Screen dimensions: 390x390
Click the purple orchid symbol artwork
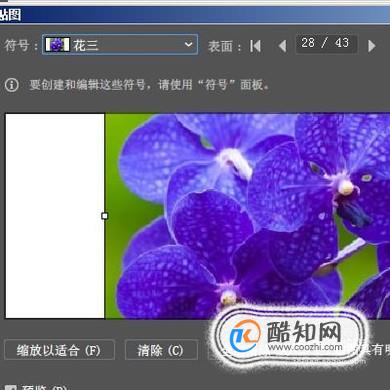[247, 216]
